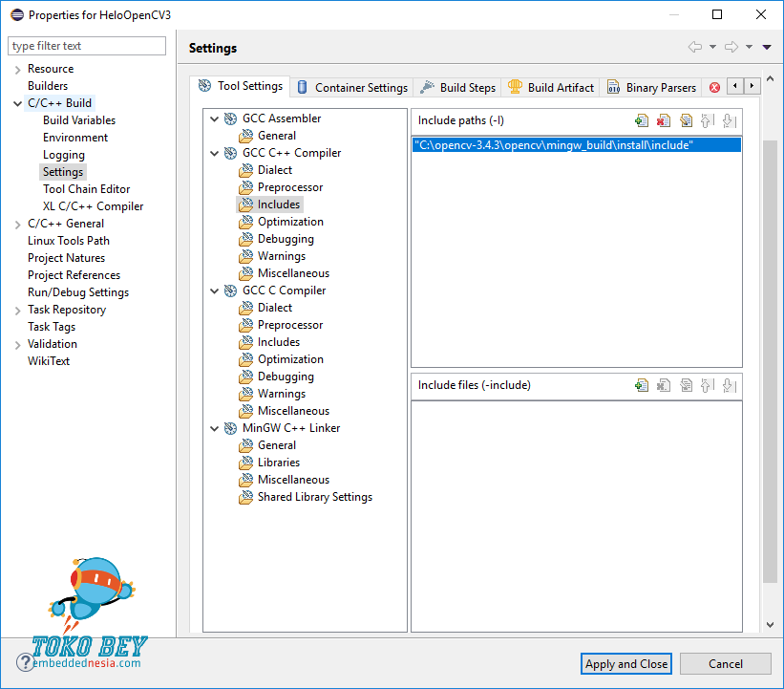
Task: Click the Apply and Close button
Action: 626,664
